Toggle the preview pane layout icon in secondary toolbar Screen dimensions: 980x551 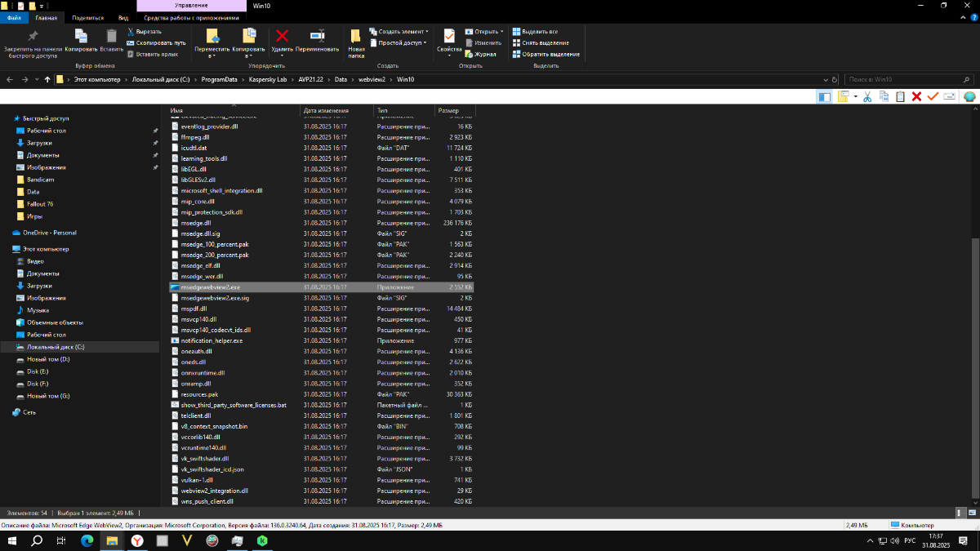tap(824, 96)
